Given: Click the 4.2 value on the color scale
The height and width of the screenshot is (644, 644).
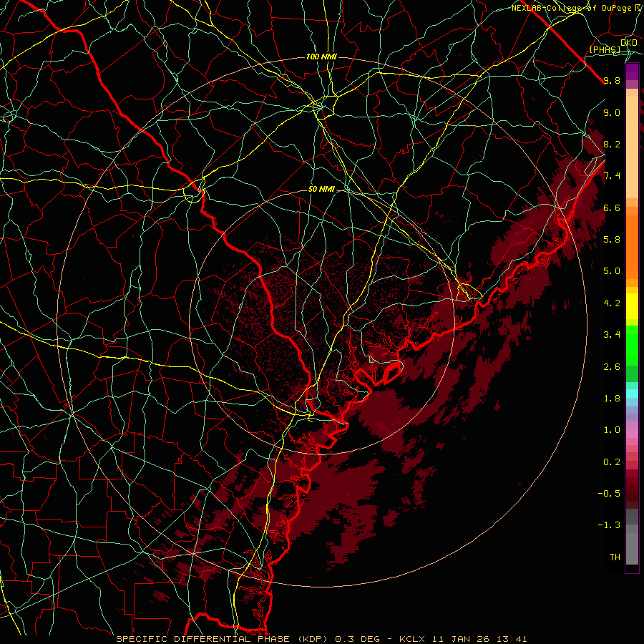Looking at the screenshot, I should (612, 303).
